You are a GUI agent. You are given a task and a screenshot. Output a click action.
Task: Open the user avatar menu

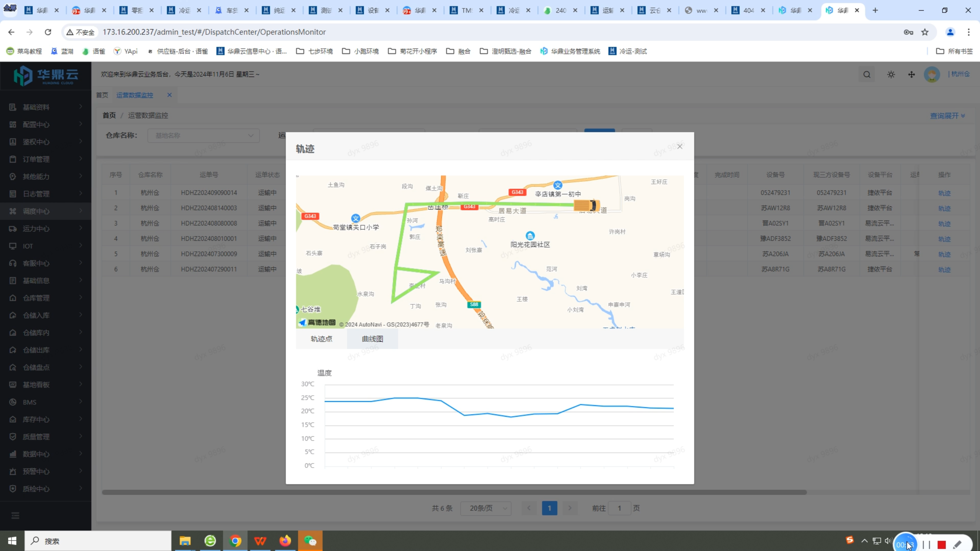(932, 74)
